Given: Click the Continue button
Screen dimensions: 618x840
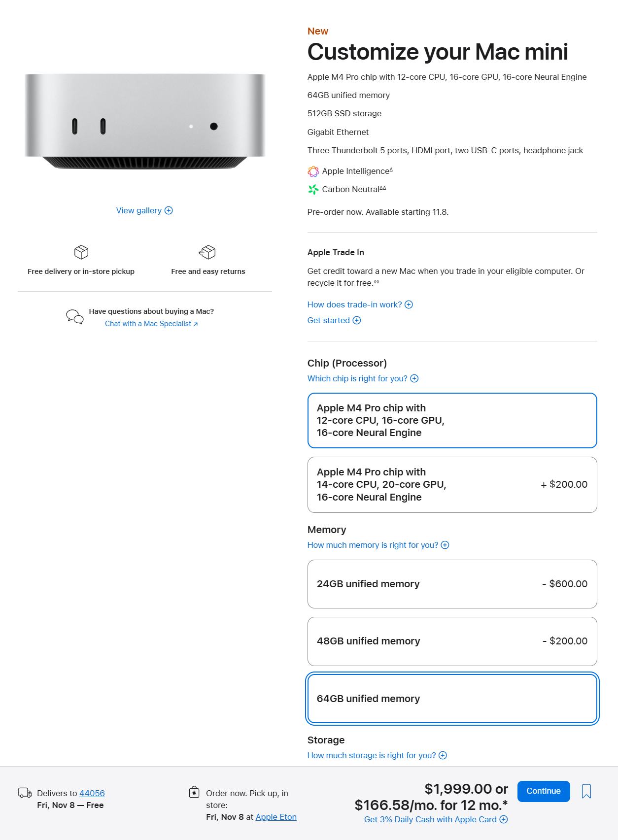Looking at the screenshot, I should point(544,791).
